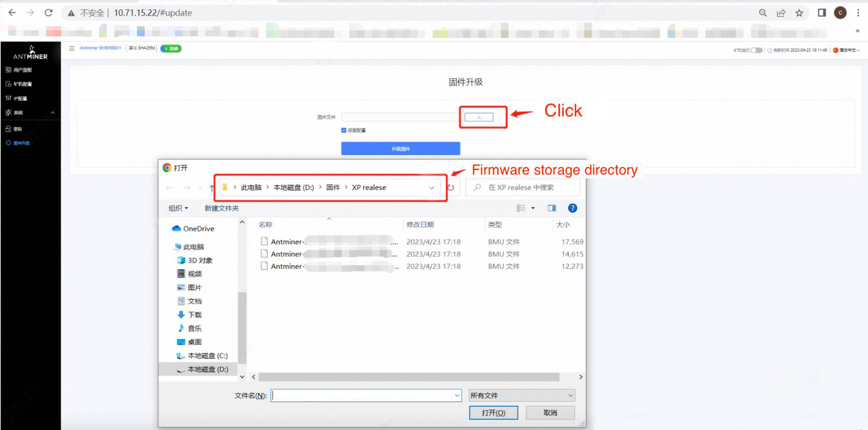Click the share page icon in address bar
868x430 pixels.
click(781, 13)
